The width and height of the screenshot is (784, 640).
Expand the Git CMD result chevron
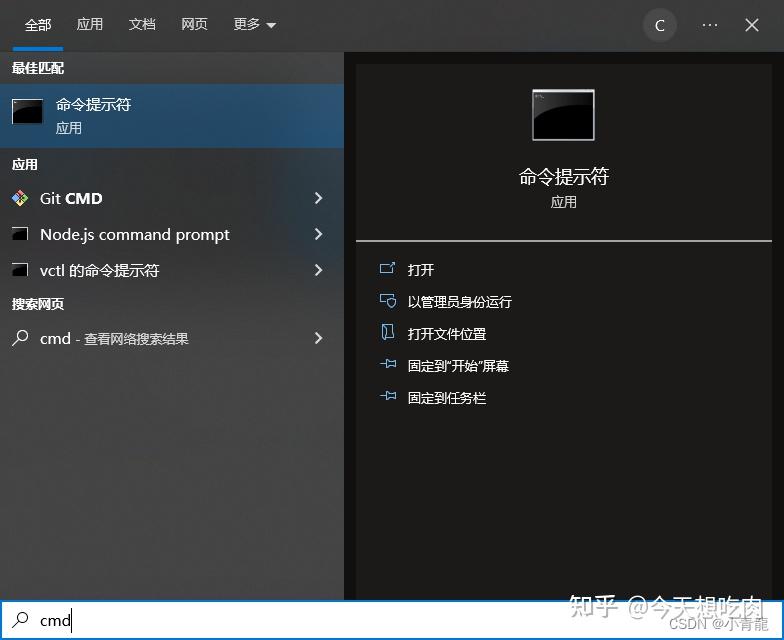[x=318, y=198]
